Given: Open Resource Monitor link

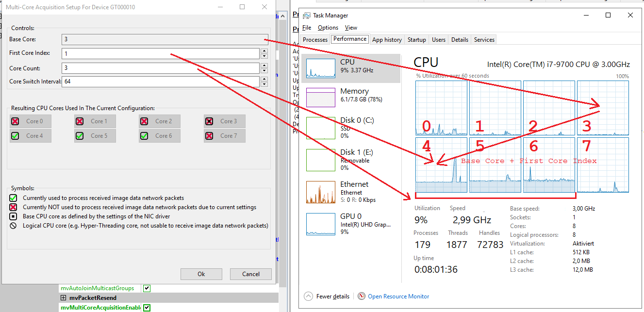Looking at the screenshot, I should coord(398,296).
